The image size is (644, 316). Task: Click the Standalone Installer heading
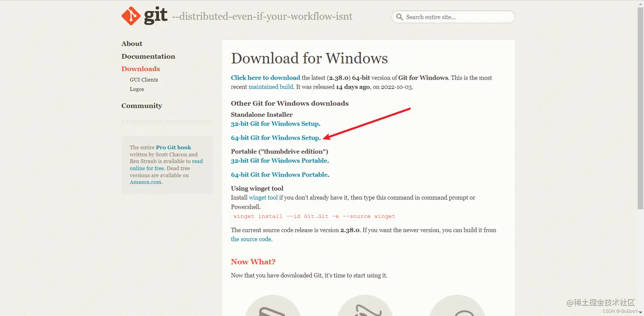click(x=262, y=115)
